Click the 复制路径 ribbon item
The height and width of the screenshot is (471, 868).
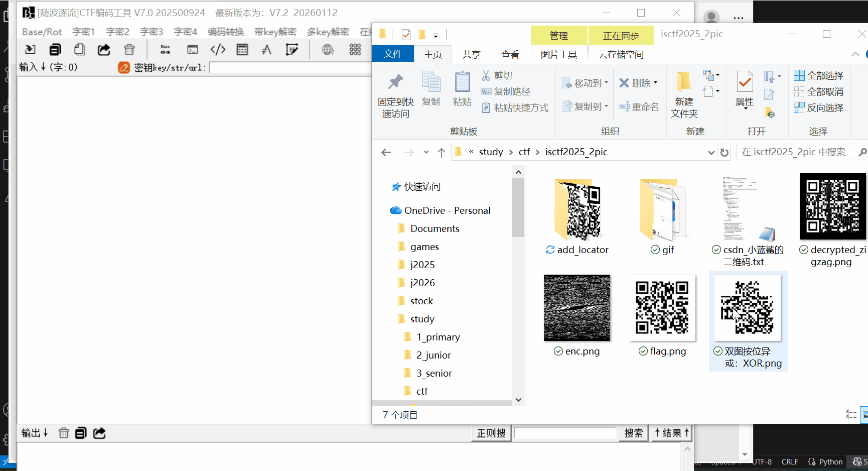pos(505,91)
